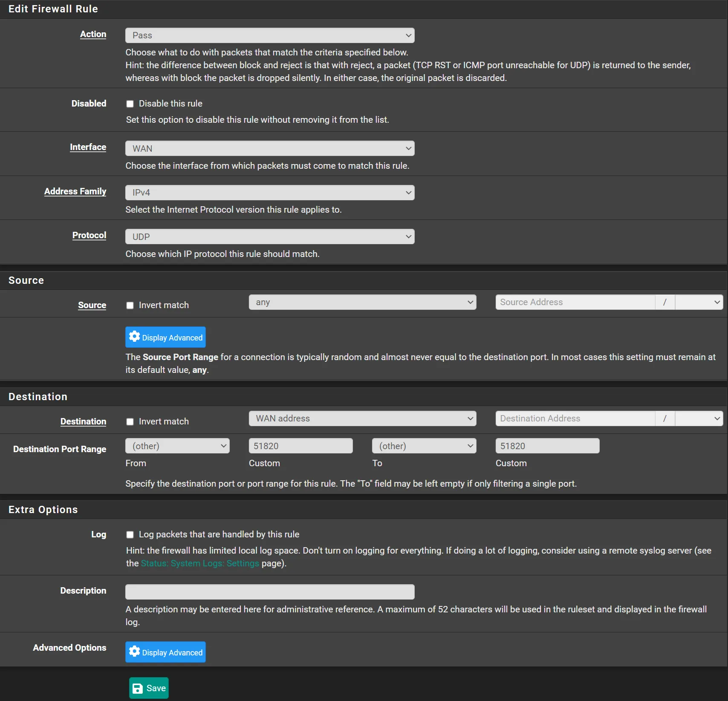Click the Description text field

click(269, 592)
